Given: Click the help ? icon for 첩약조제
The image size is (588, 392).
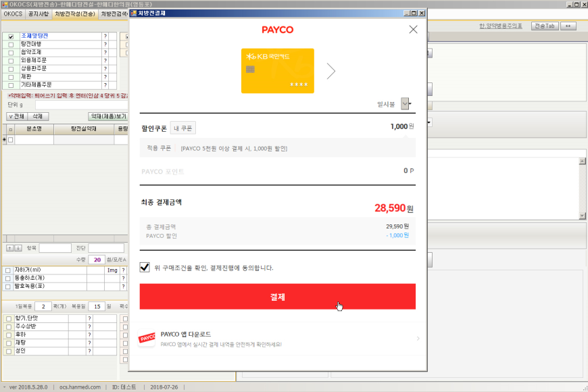Looking at the screenshot, I should click(105, 53).
